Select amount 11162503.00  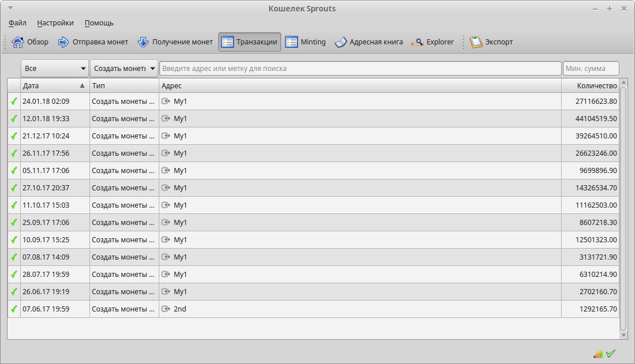pos(596,205)
